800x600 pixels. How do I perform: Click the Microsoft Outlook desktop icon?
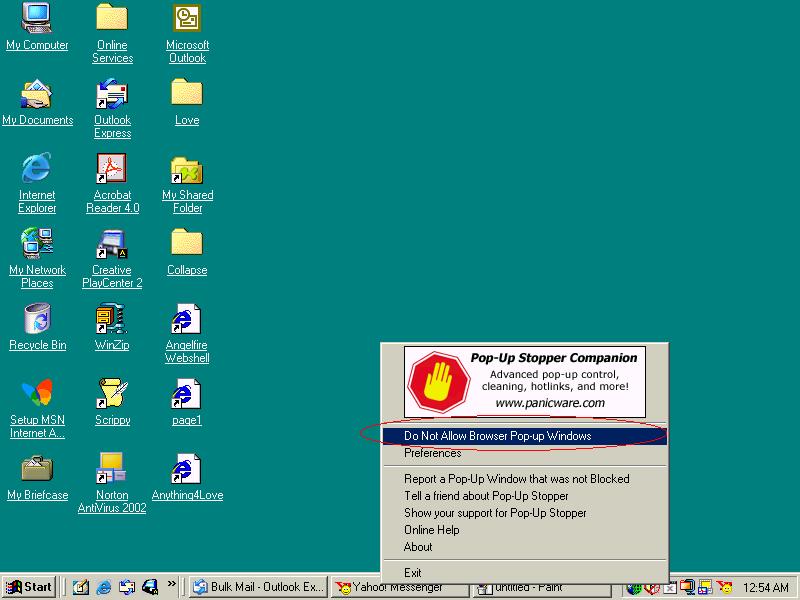pos(187,19)
